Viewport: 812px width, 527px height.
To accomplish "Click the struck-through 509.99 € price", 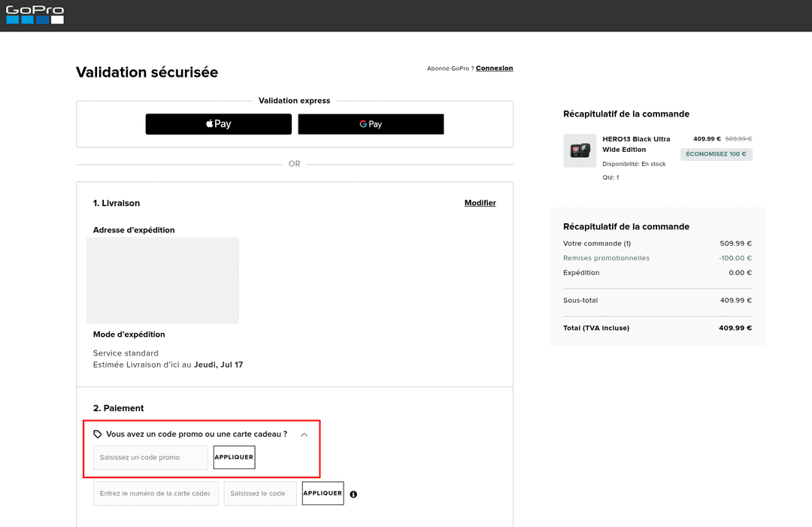I will pyautogui.click(x=738, y=139).
